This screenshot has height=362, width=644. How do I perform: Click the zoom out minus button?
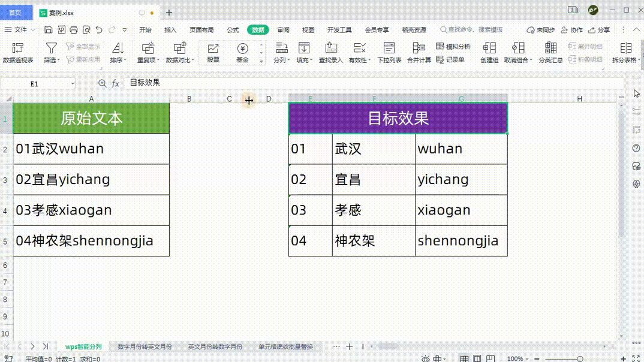pyautogui.click(x=537, y=359)
